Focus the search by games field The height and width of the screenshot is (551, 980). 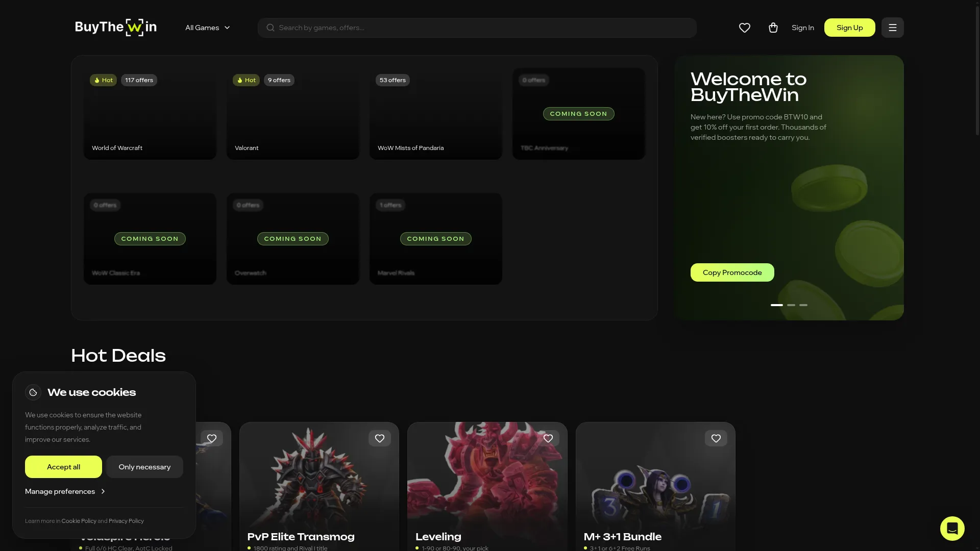(x=477, y=28)
